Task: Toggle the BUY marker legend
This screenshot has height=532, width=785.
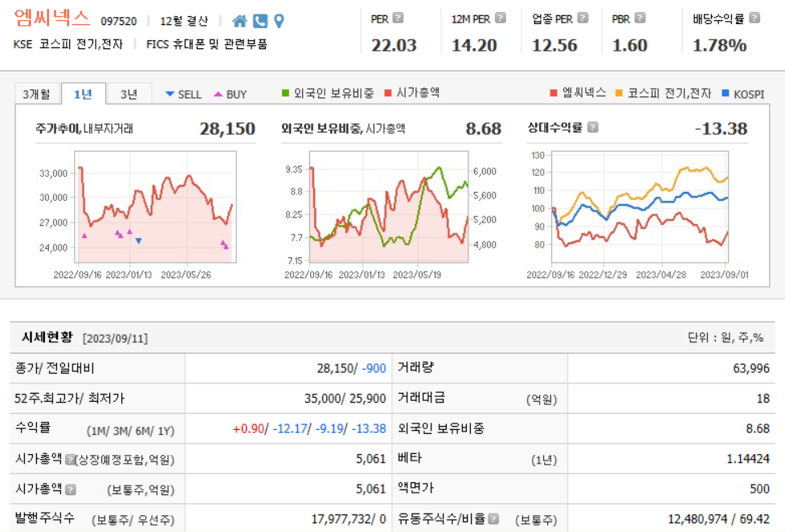Action: click(x=231, y=93)
